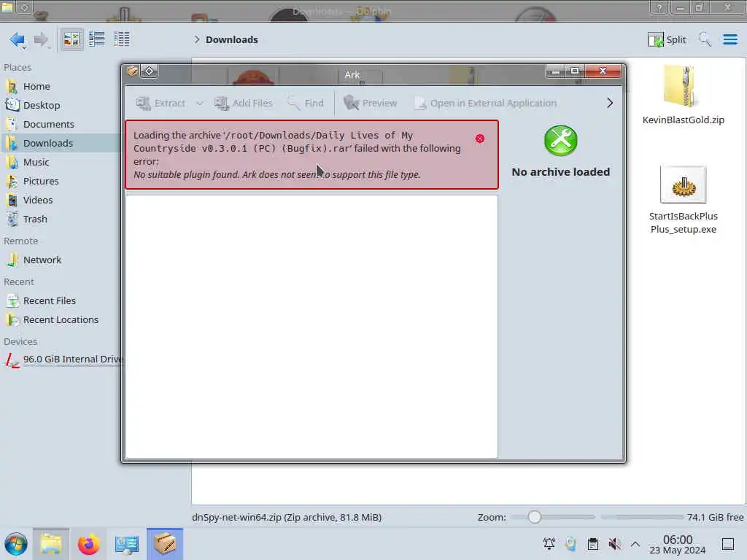Click the file manager taskbar icon
This screenshot has height=560, width=747.
(51, 544)
